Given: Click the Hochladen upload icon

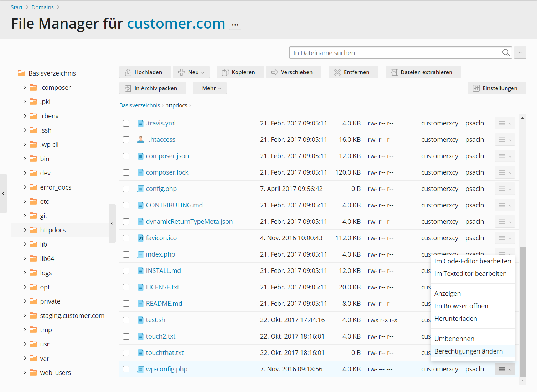Looking at the screenshot, I should coord(128,72).
